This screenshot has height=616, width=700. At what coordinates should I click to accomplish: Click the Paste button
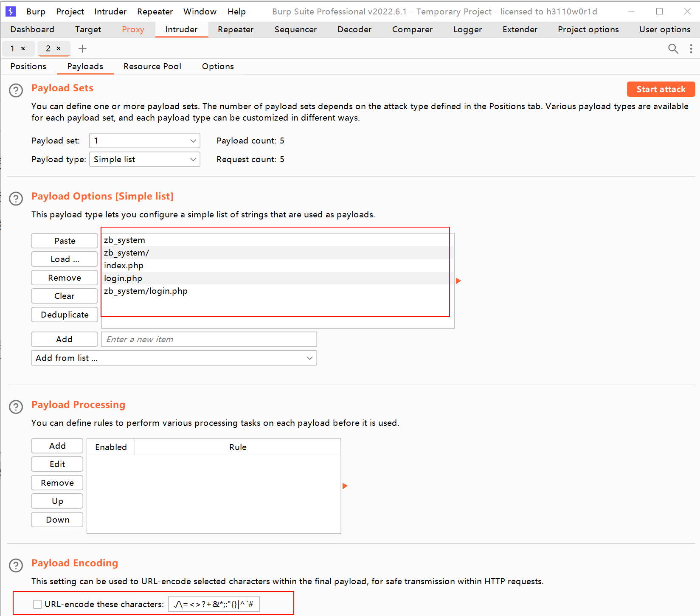[65, 241]
